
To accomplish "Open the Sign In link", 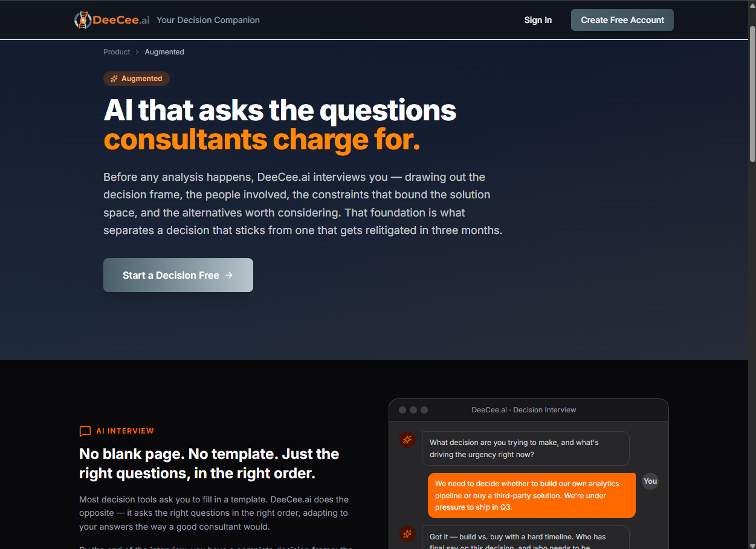I will [x=538, y=20].
